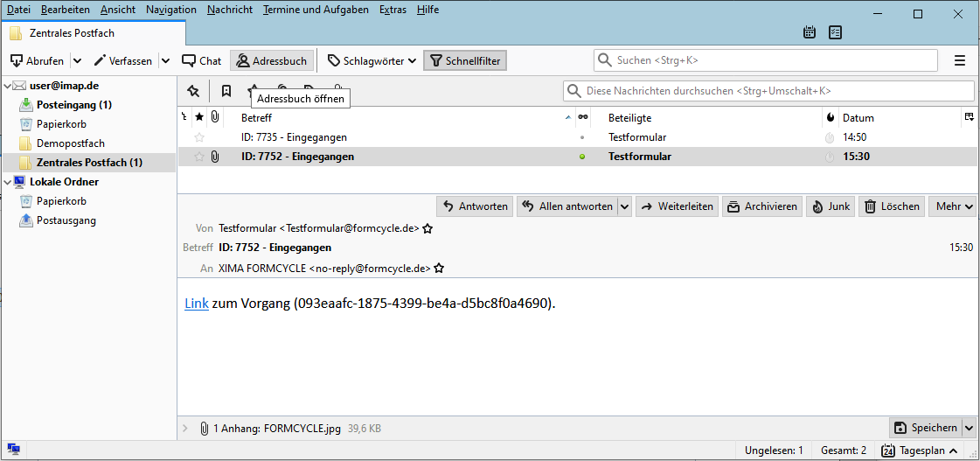The width and height of the screenshot is (980, 461).
Task: Open the Abrufen dropdown arrow
Action: (77, 60)
